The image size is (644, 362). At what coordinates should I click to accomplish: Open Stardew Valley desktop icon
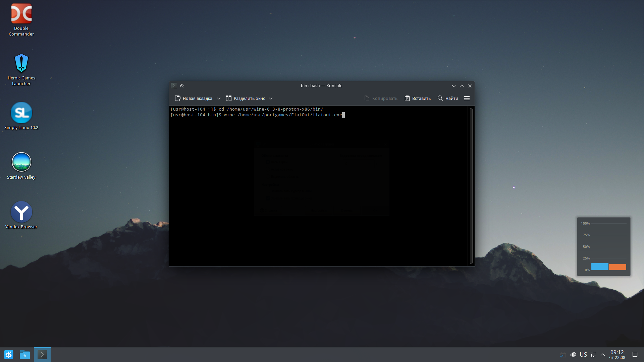21,162
